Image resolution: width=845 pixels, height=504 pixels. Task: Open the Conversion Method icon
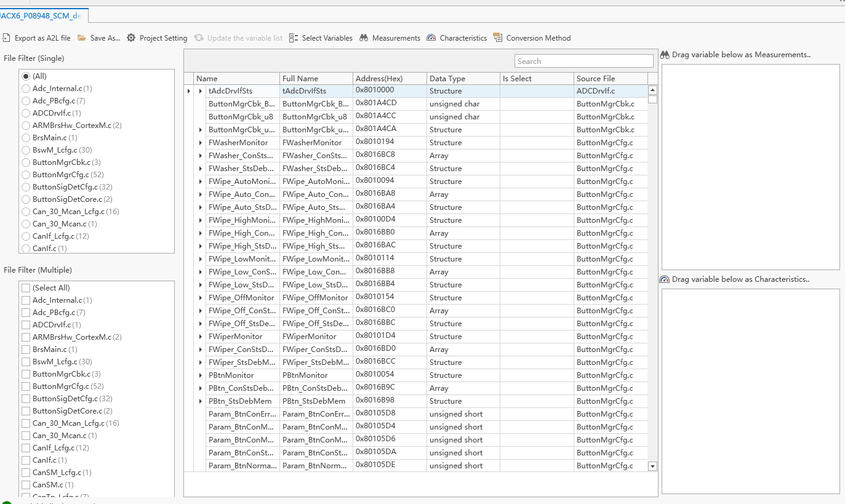pos(498,38)
